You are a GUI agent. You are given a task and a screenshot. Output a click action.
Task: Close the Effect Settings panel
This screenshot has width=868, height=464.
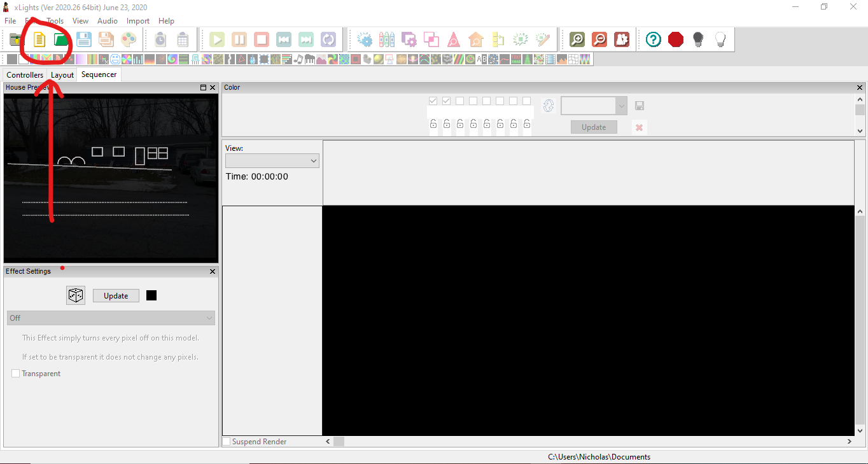tap(213, 272)
